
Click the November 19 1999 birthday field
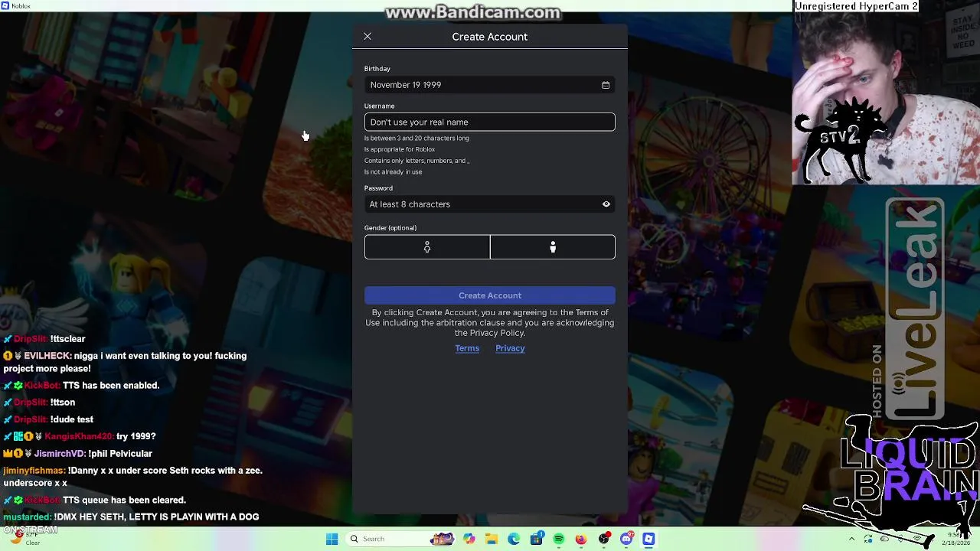click(x=490, y=85)
